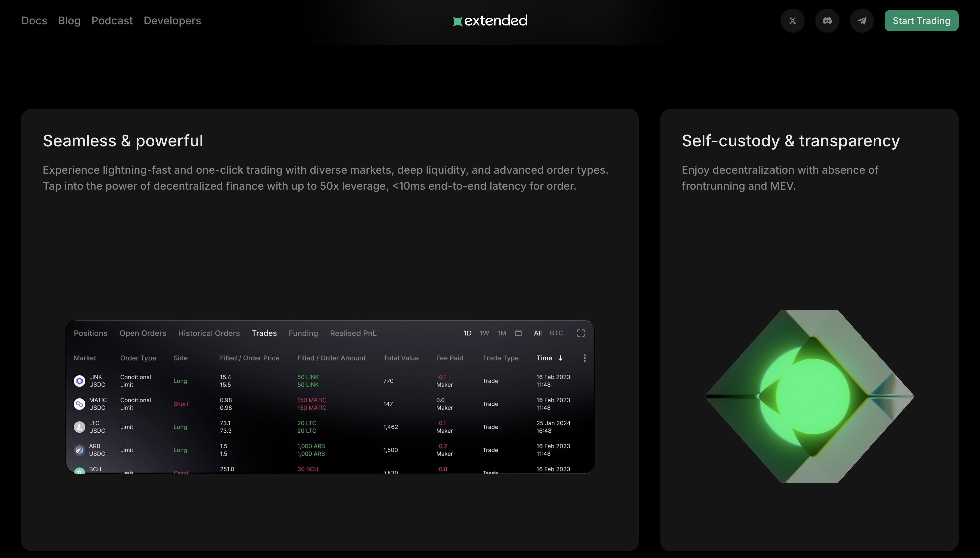Select the 1D time range

[467, 333]
